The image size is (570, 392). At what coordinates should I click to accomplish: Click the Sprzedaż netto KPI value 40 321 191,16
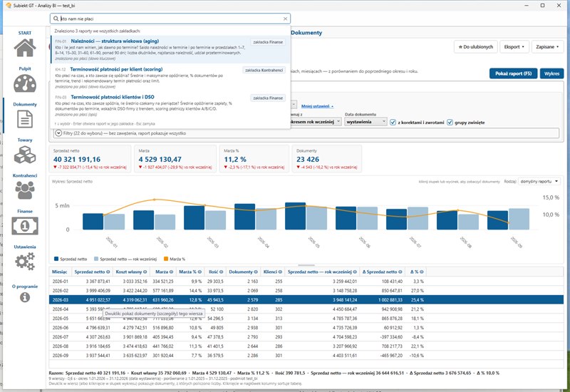point(77,159)
